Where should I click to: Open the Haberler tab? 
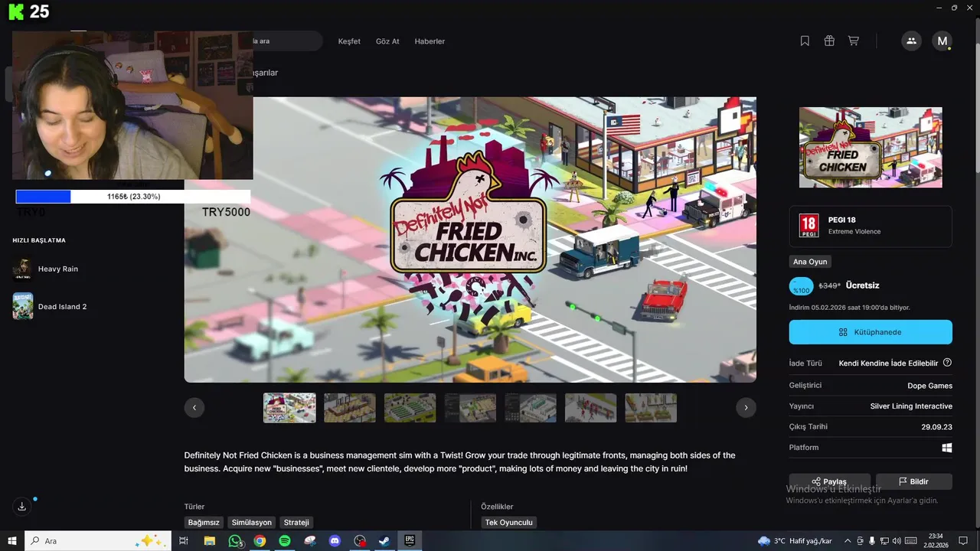[430, 41]
